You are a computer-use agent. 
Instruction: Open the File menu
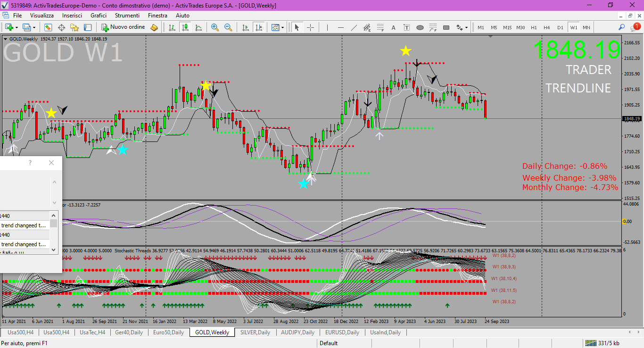tap(17, 16)
